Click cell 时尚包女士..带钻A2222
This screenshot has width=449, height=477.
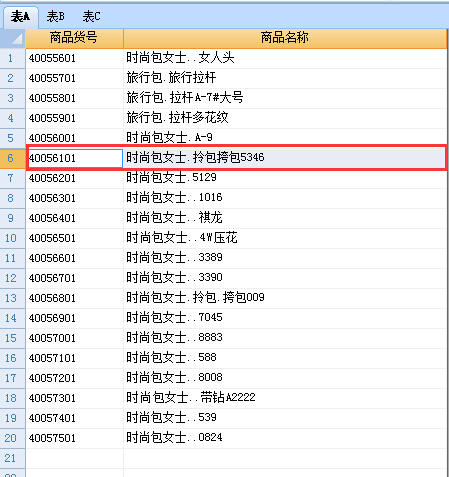[285, 398]
